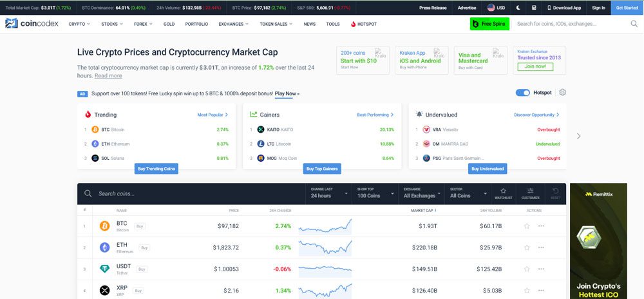This screenshot has width=644, height=299.
Task: Open the Portfolio menu item
Action: (x=196, y=24)
